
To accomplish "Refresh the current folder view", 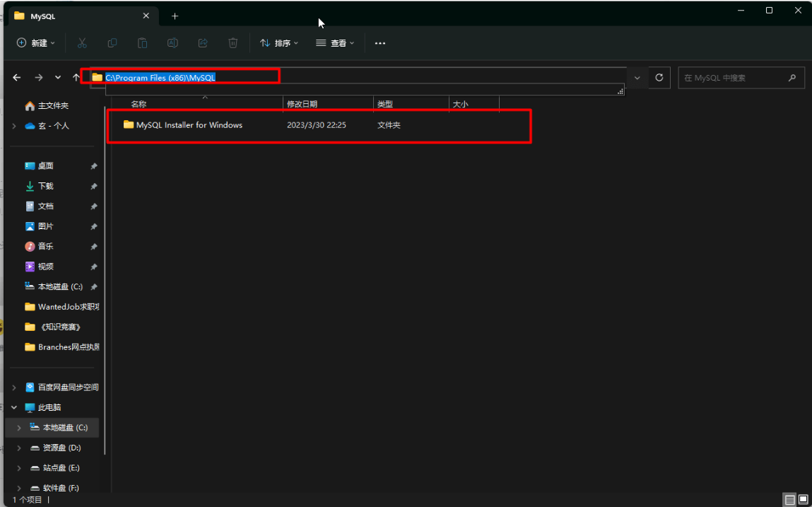I will (x=659, y=77).
